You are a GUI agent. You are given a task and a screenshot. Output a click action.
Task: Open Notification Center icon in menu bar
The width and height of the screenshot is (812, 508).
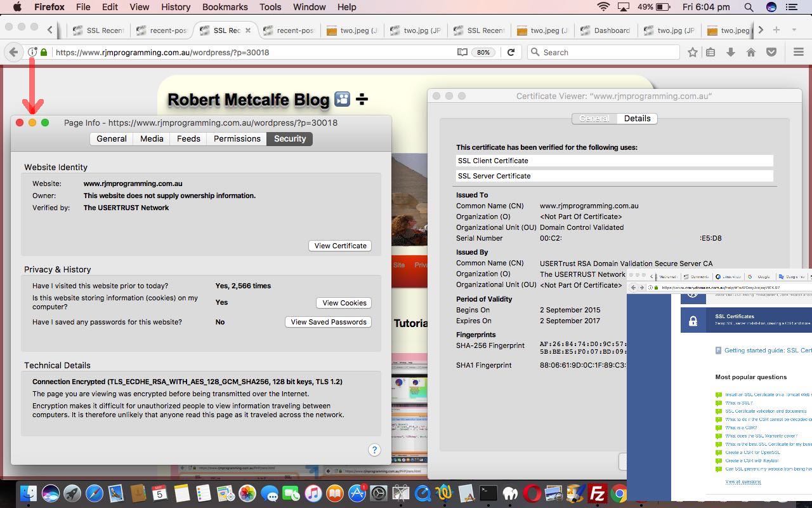pos(792,7)
